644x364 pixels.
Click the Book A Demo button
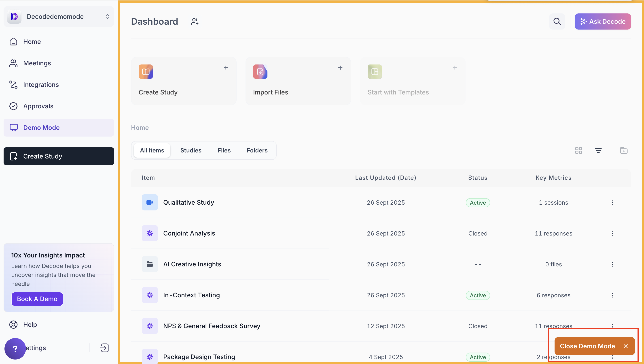pos(37,299)
